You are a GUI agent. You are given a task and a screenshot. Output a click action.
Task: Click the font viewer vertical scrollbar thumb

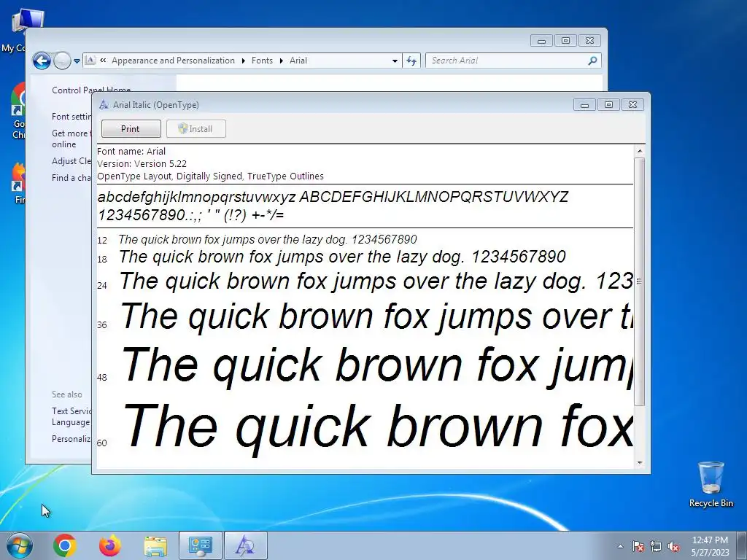click(x=640, y=281)
